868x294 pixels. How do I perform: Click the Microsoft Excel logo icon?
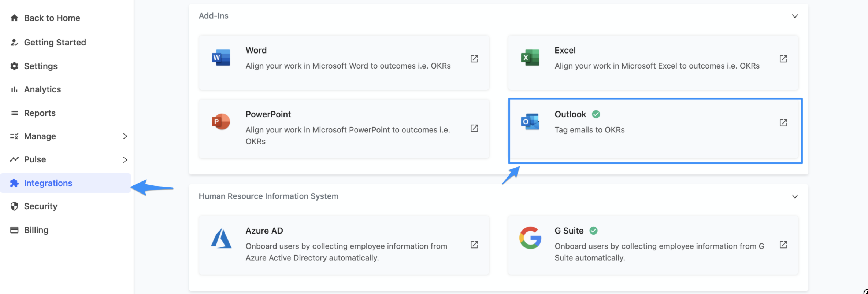[x=530, y=58]
